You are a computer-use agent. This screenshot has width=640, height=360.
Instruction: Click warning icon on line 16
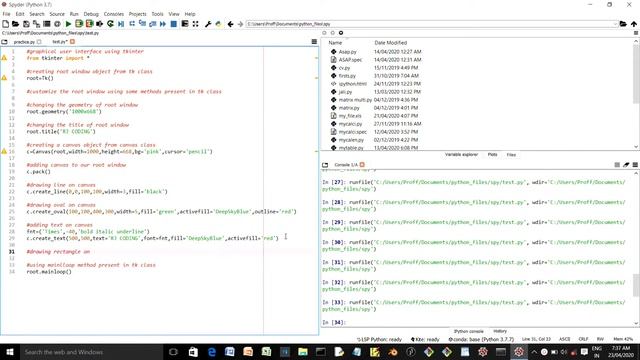pyautogui.click(x=4, y=151)
